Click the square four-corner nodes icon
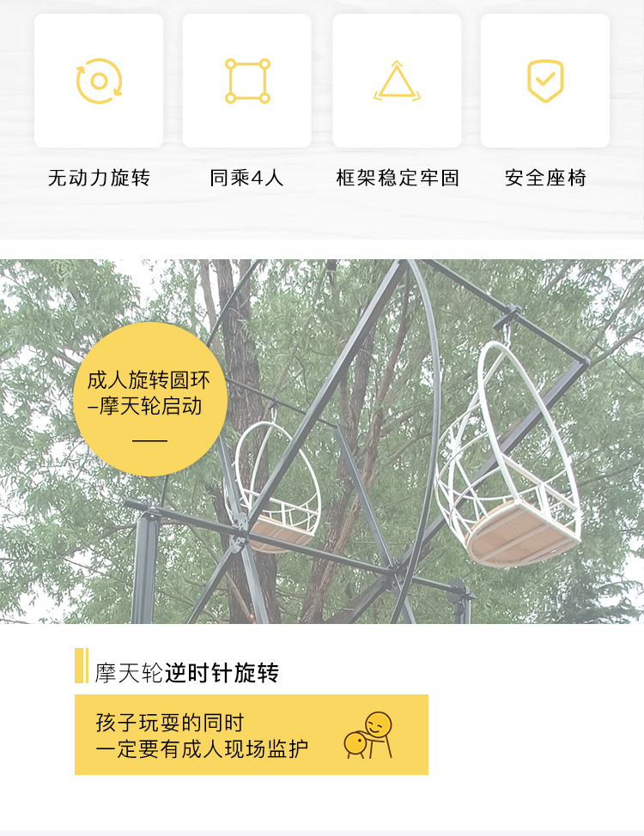Viewport: 644px width, 836px height. click(247, 81)
